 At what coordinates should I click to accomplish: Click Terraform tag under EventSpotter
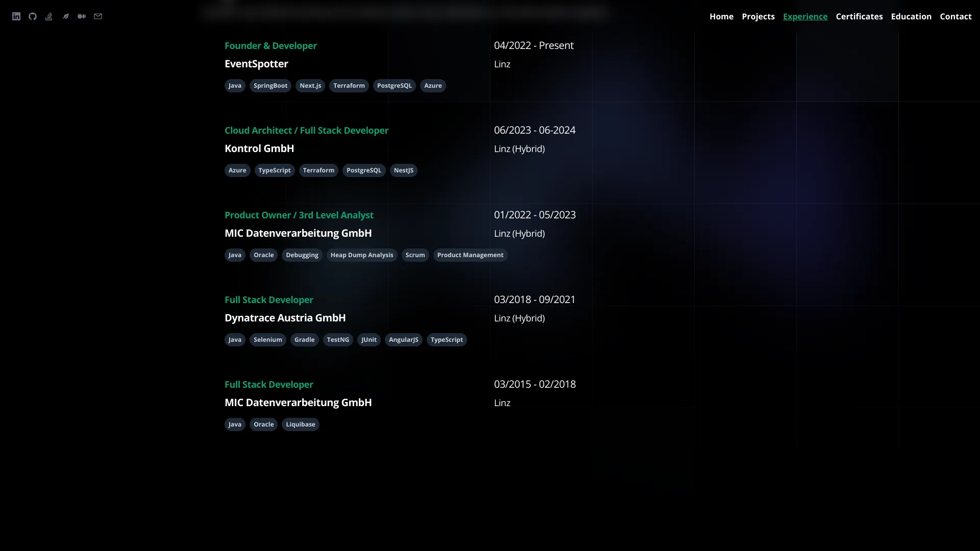click(349, 86)
